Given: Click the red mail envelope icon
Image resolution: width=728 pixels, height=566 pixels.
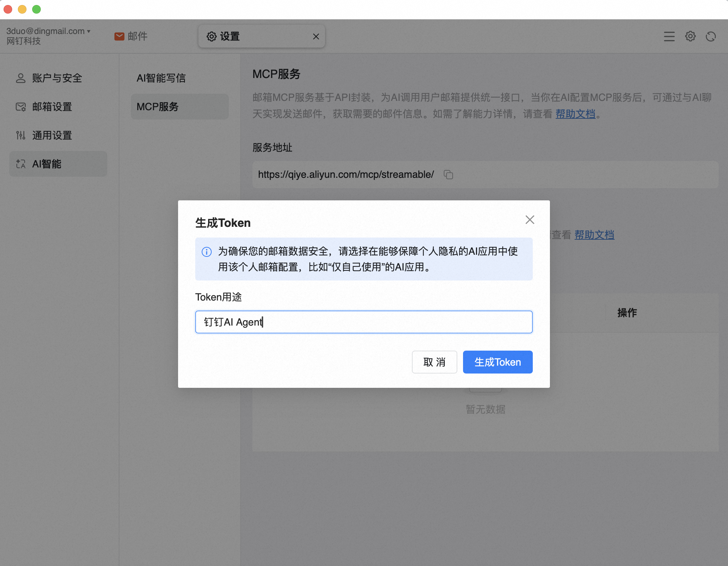Looking at the screenshot, I should (119, 36).
